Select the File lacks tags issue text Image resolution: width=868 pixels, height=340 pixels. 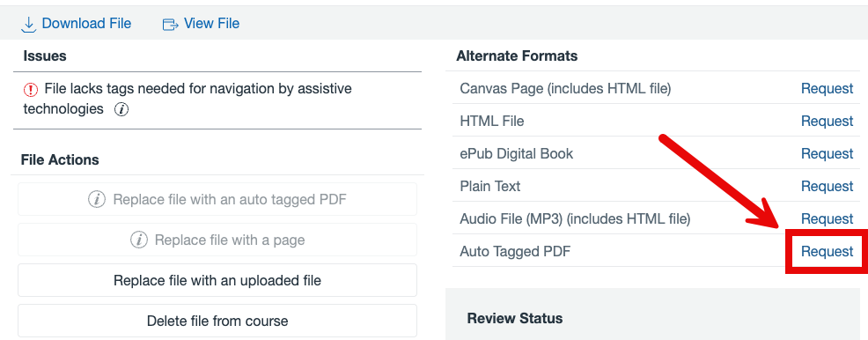click(188, 100)
